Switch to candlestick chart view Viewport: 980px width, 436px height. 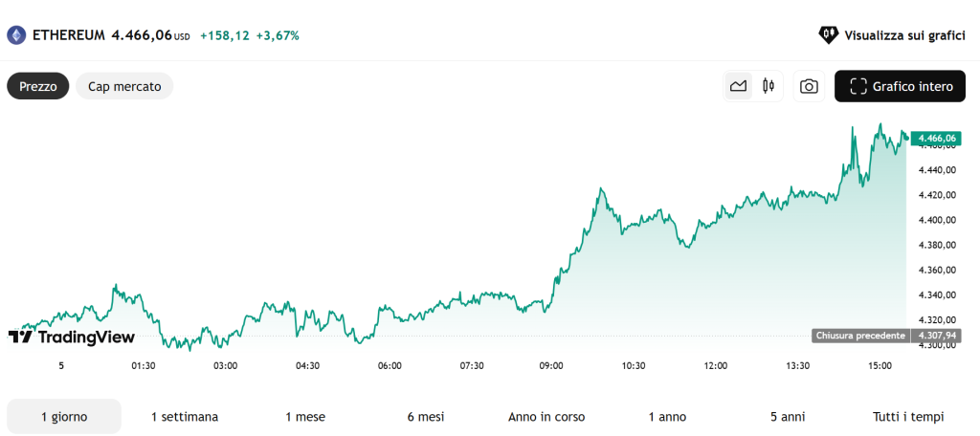click(x=768, y=86)
